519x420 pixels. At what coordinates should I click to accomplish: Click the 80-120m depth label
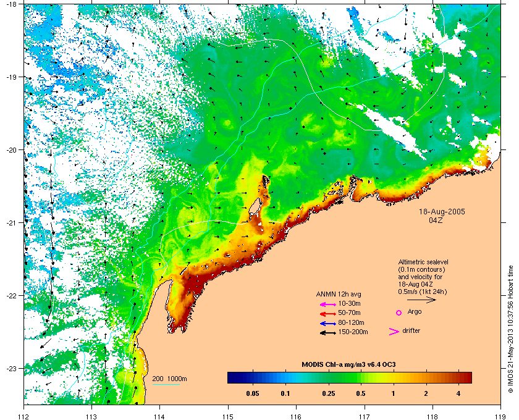click(x=351, y=322)
